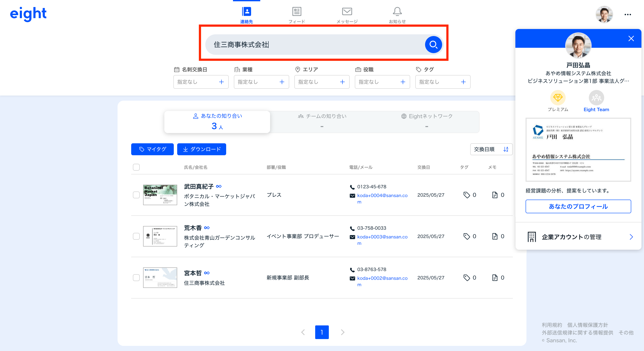Viewport: 644px width, 351px height.
Task: Open the お知らせ notifications bell
Action: 397,15
